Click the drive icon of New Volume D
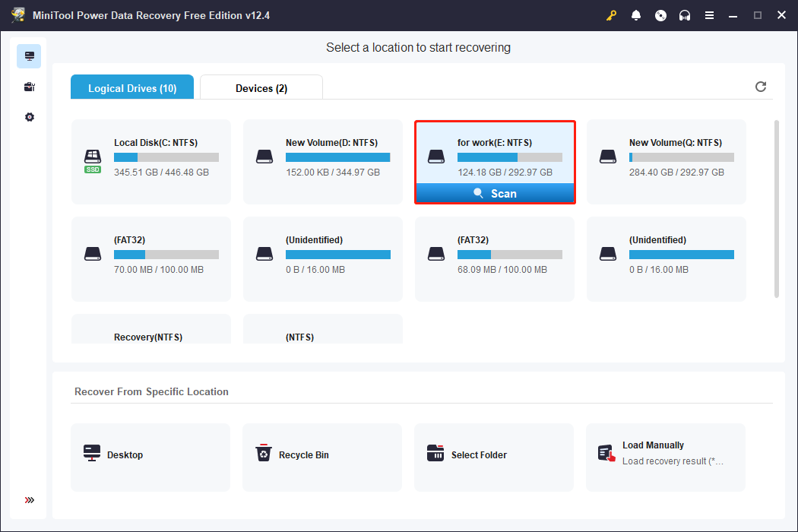 [x=264, y=157]
